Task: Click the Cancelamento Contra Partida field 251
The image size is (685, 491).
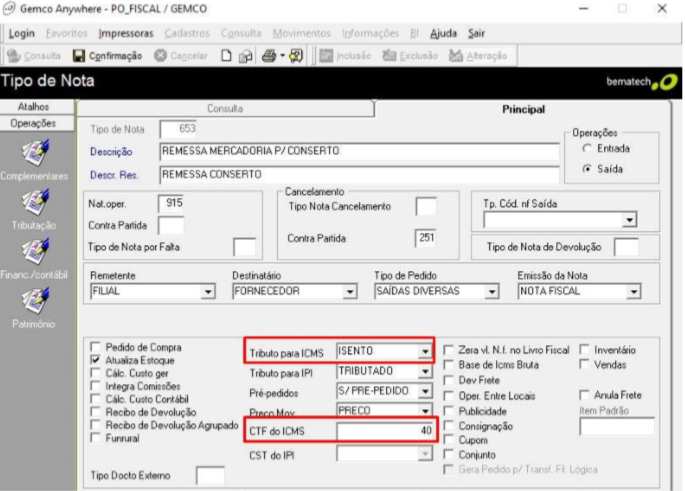Action: click(426, 238)
